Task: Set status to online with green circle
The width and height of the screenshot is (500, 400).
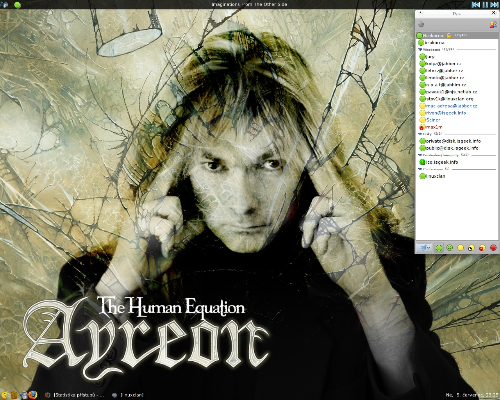Action: [439, 248]
